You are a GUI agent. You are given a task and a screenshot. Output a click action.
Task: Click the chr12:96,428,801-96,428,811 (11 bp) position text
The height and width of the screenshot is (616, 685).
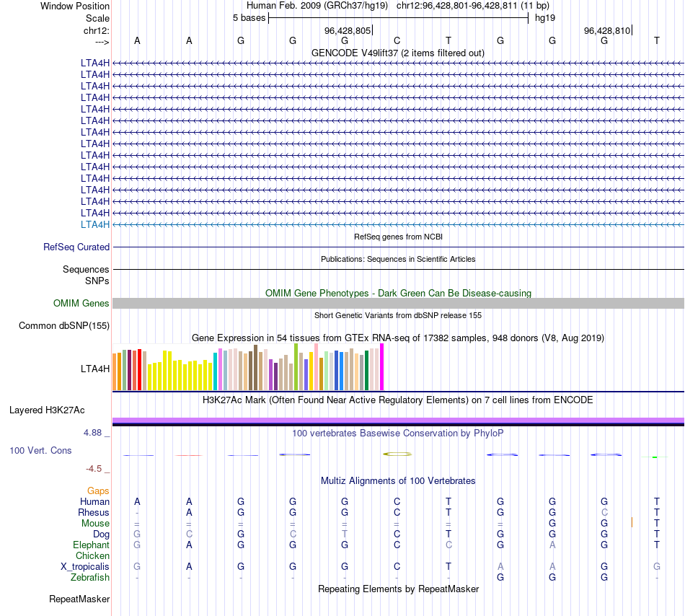473,6
